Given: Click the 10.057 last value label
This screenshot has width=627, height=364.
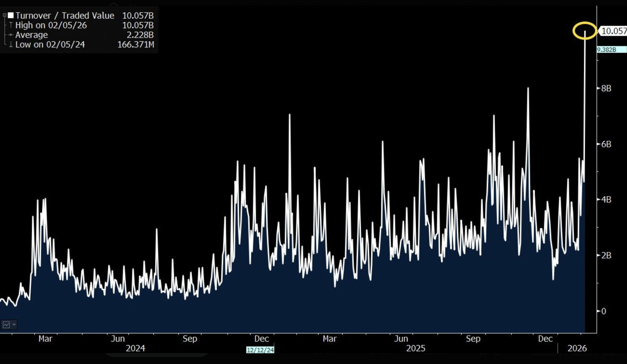Looking at the screenshot, I should 613,31.
